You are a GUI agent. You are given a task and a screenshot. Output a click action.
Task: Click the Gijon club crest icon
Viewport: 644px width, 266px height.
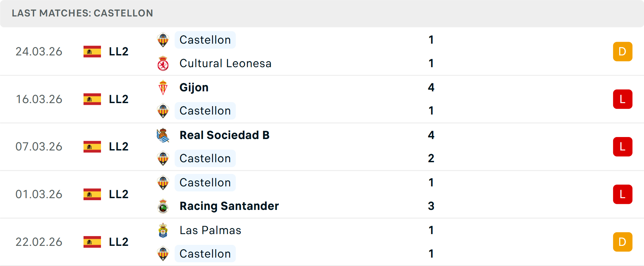tap(163, 88)
